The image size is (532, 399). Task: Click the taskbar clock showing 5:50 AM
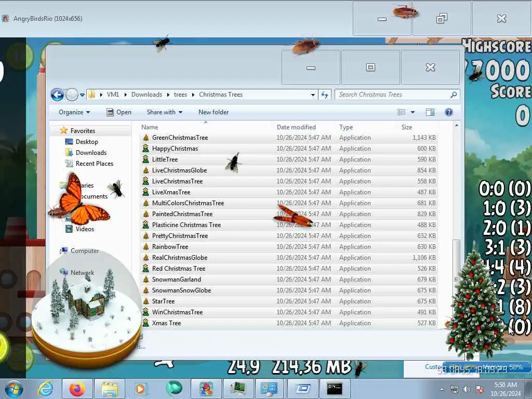[506, 389]
